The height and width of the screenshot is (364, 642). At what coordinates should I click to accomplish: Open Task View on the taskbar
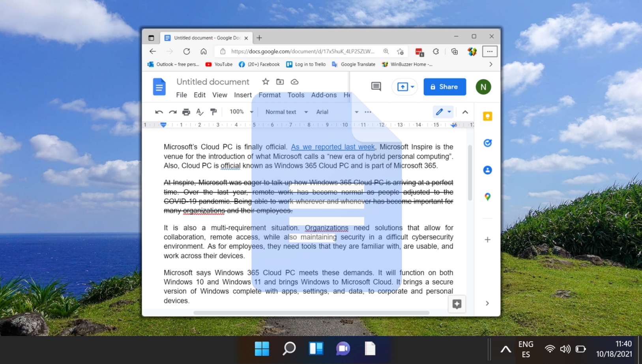click(x=316, y=349)
